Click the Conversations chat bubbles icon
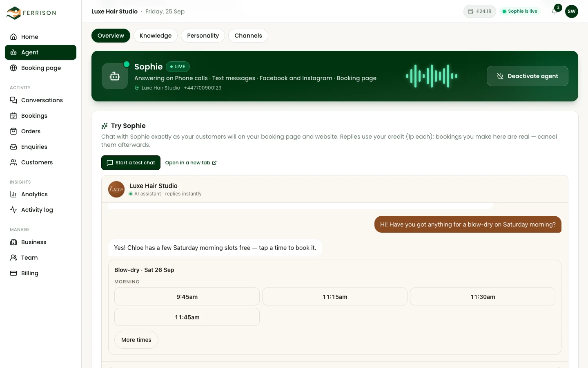 click(13, 100)
